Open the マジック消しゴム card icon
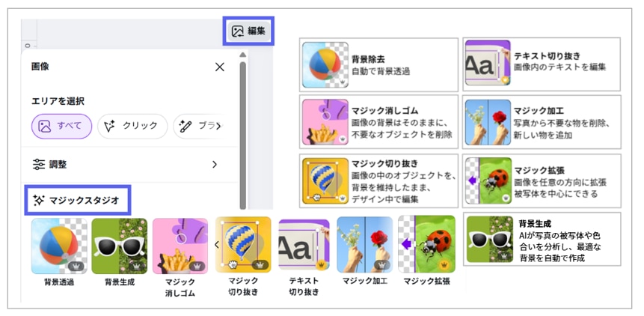 [x=325, y=122]
